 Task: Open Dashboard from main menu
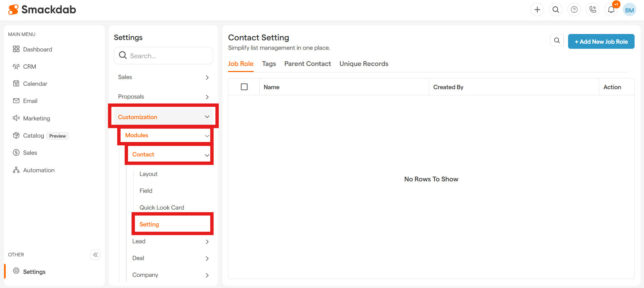[37, 49]
